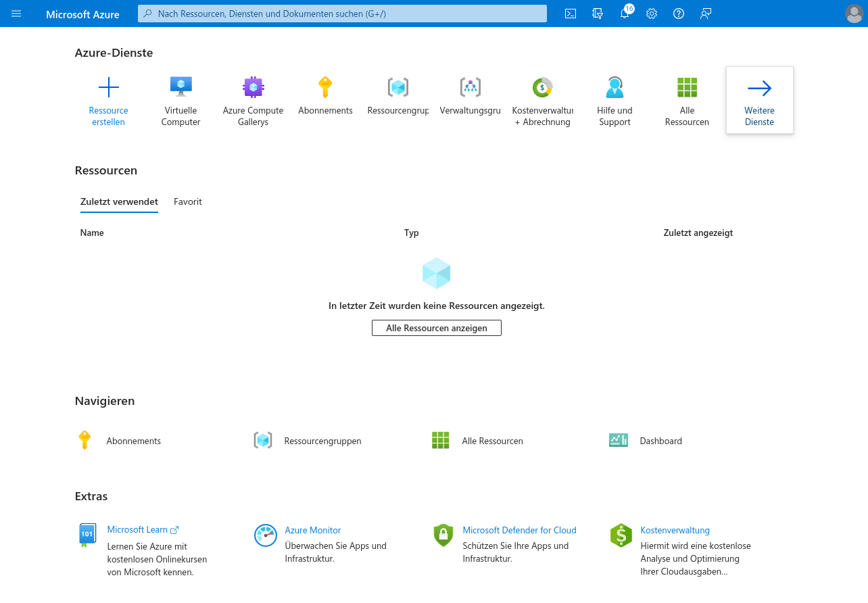Focus the resource search field
The image size is (868, 603).
(342, 14)
